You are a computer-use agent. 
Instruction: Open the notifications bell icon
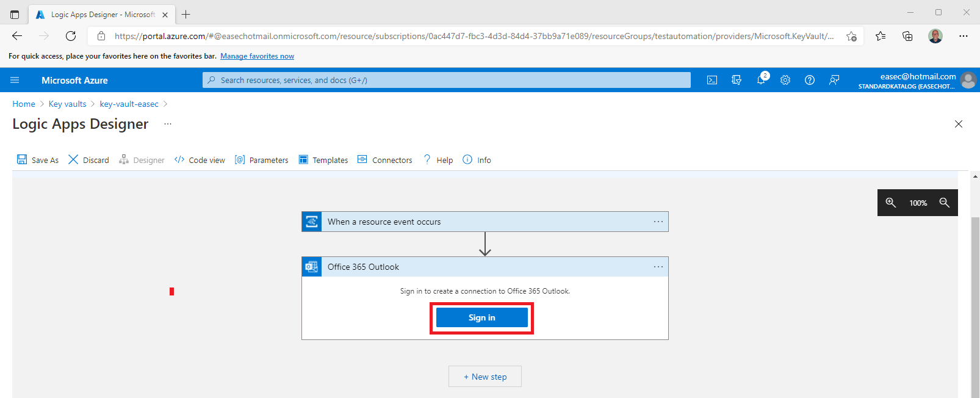coord(761,80)
